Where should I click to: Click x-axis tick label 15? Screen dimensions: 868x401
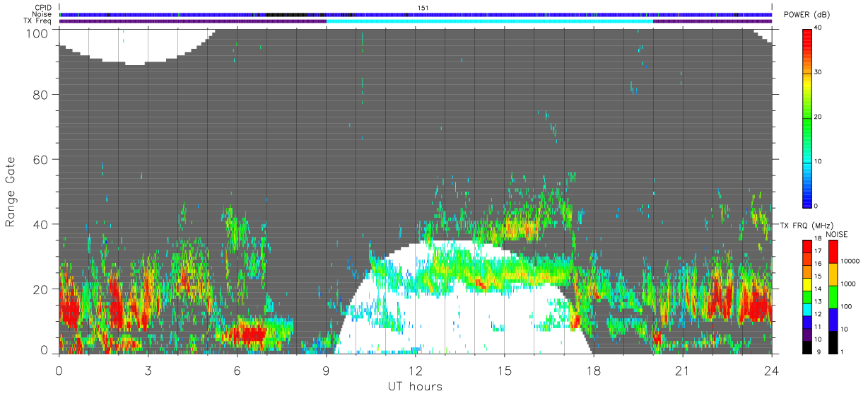505,371
